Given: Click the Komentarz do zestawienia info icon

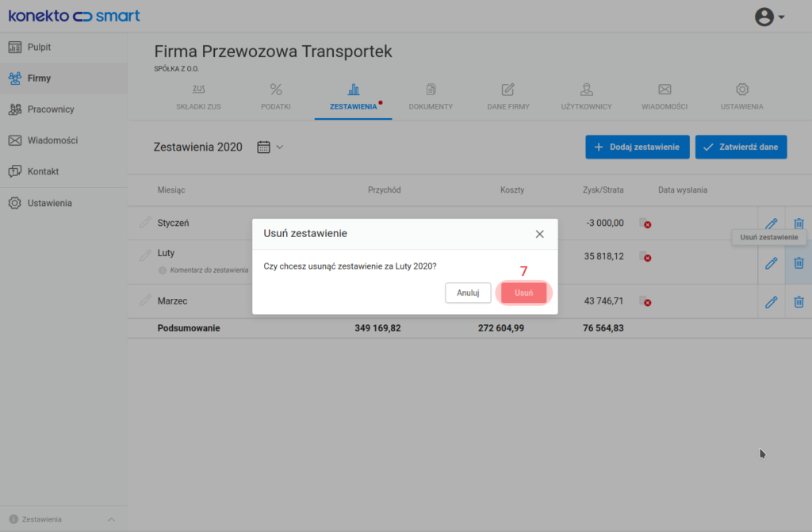Looking at the screenshot, I should click(x=162, y=270).
